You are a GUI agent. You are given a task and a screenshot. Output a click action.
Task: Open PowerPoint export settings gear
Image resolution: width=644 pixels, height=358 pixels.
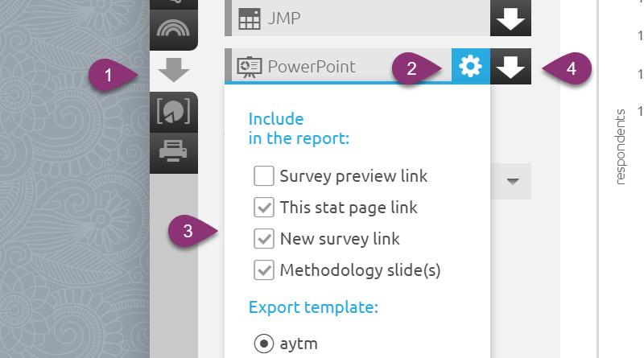point(471,68)
